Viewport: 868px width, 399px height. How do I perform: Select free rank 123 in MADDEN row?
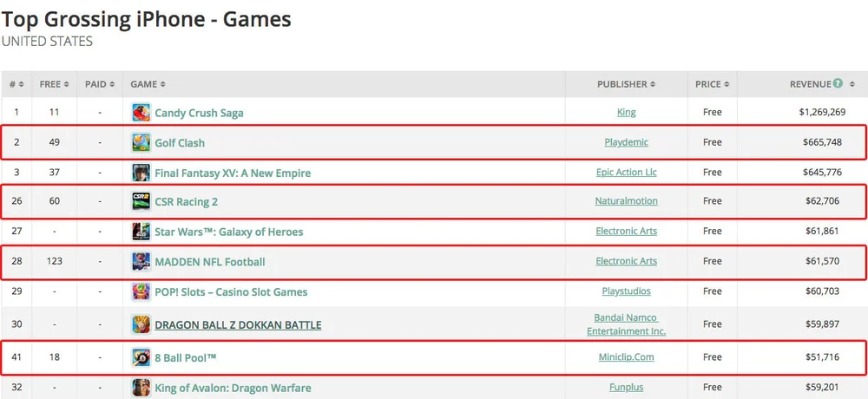pos(54,261)
